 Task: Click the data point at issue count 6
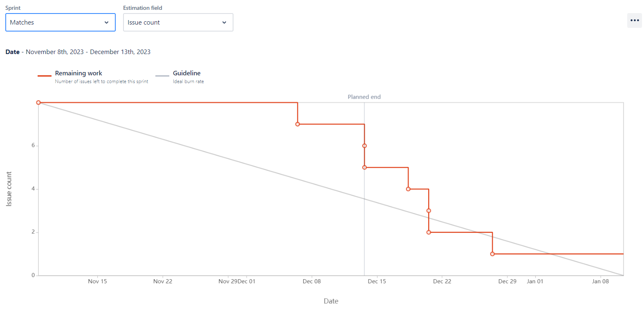(364, 145)
